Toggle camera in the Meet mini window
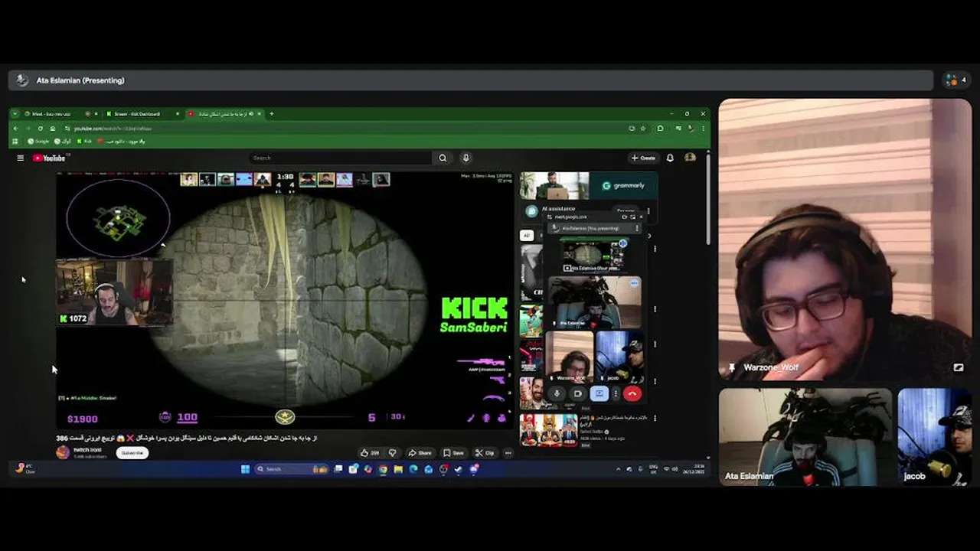 (x=578, y=393)
